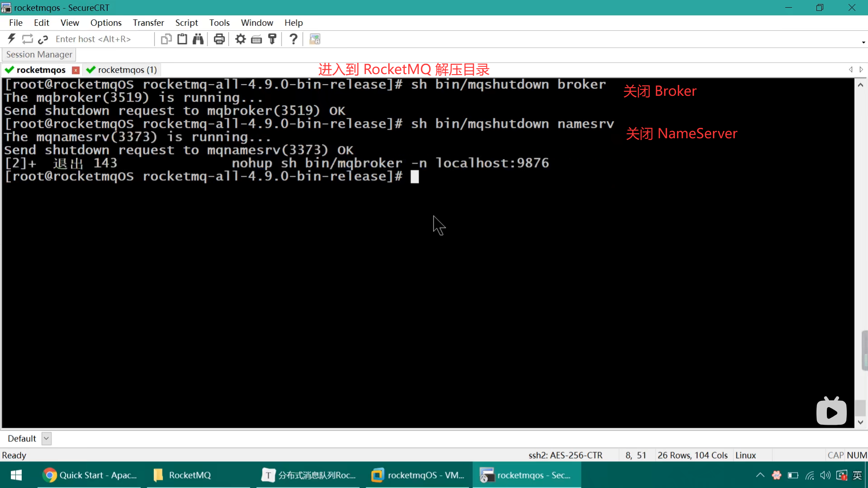
Task: Open the Script menu
Action: (186, 23)
